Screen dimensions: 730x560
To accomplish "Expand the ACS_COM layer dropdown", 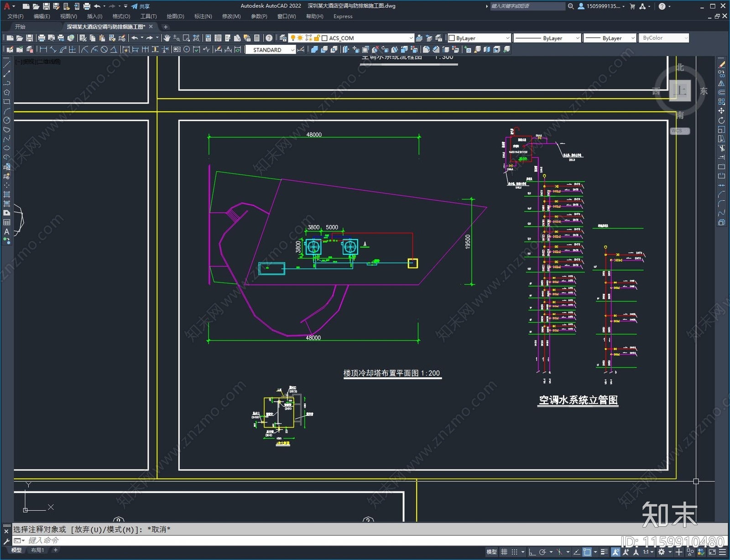I will point(368,38).
